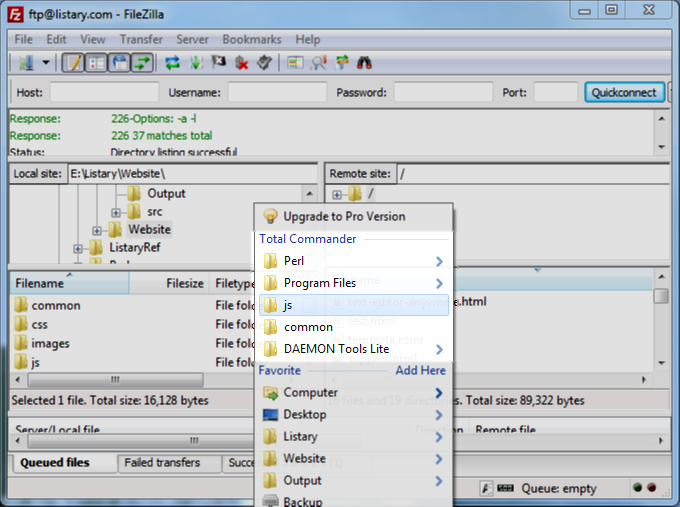Focus the Password input field
This screenshot has width=680, height=507.
coord(443,92)
